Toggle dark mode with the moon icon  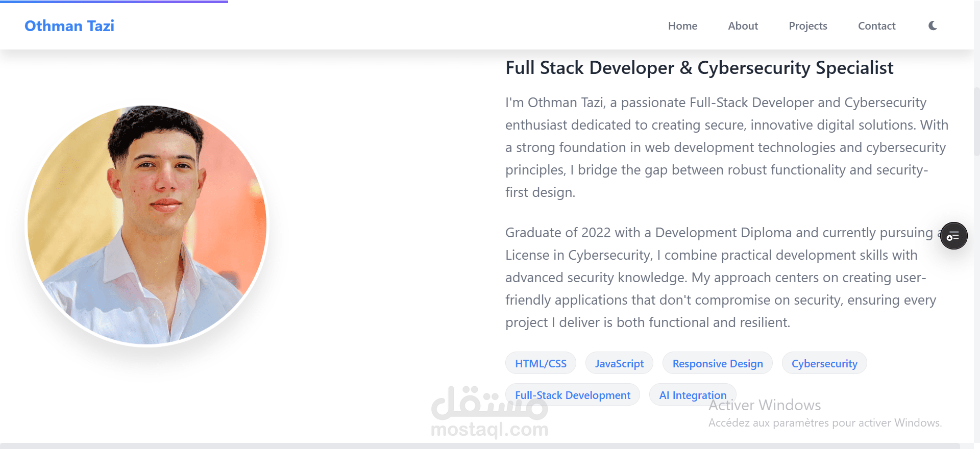(933, 26)
